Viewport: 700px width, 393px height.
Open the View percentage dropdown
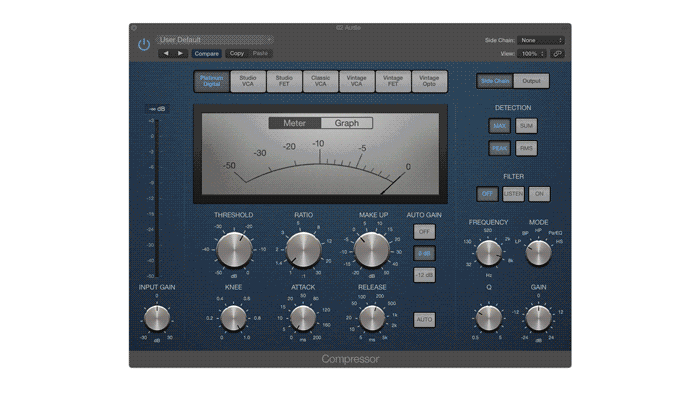tap(532, 54)
